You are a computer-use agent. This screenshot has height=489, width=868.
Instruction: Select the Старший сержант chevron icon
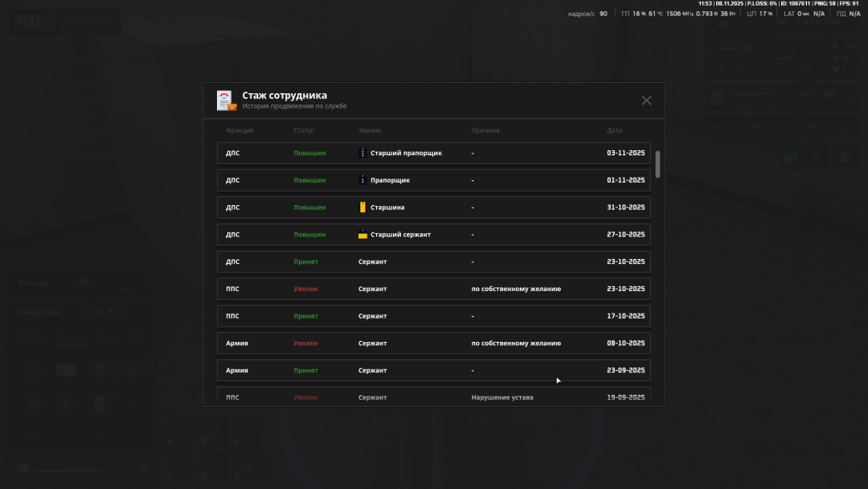pyautogui.click(x=362, y=234)
